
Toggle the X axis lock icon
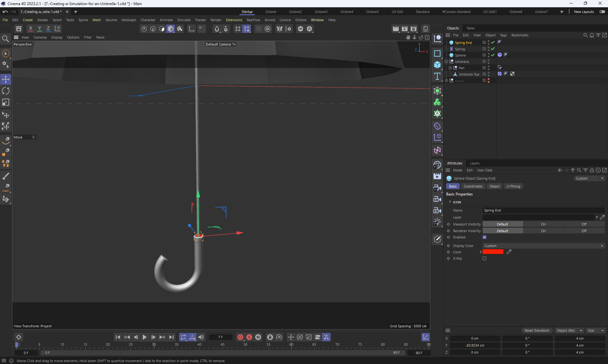[31, 28]
